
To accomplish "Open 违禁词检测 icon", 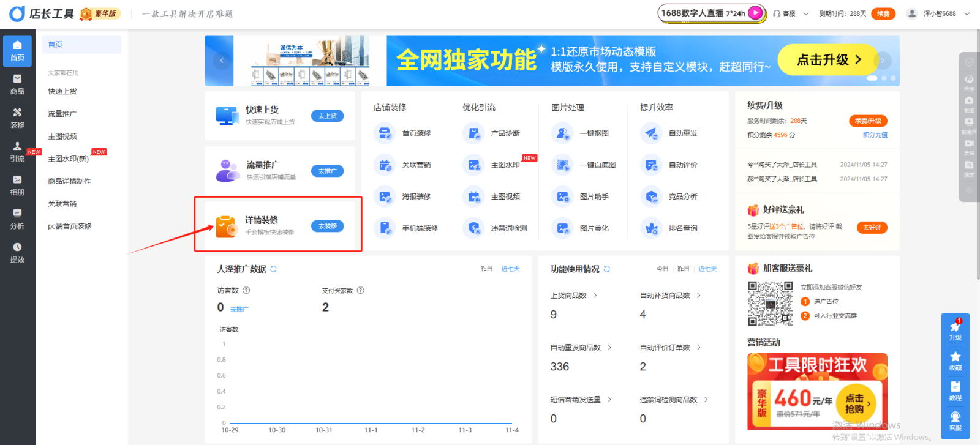I will coord(473,228).
